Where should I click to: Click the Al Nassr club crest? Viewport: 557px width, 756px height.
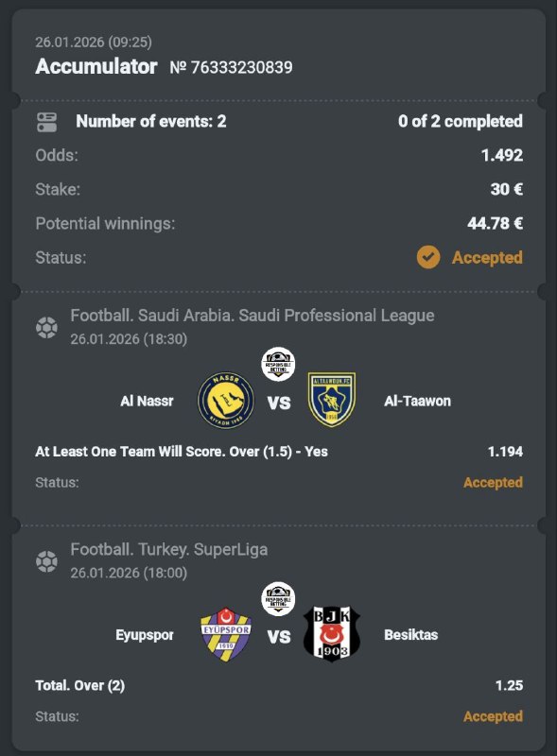coord(224,399)
